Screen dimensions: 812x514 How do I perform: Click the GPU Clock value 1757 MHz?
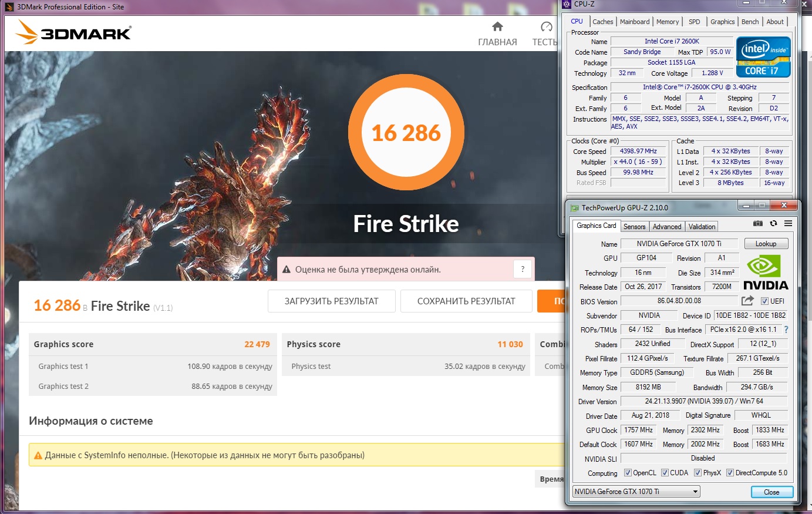pos(639,430)
